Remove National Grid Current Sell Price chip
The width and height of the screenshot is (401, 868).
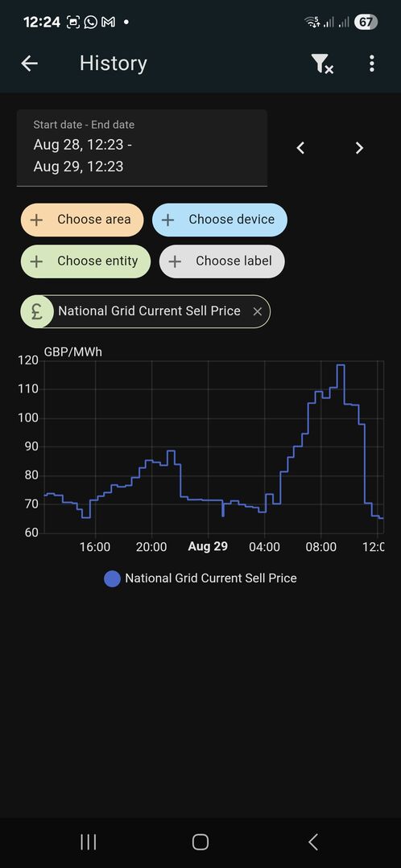[257, 311]
